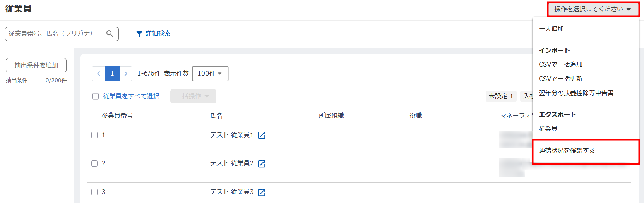Tick the checkbox for employee number 1
The image size is (644, 203).
pyautogui.click(x=94, y=135)
